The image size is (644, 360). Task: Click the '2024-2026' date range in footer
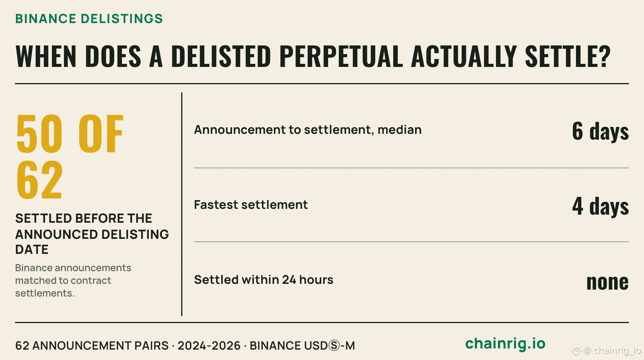click(209, 345)
